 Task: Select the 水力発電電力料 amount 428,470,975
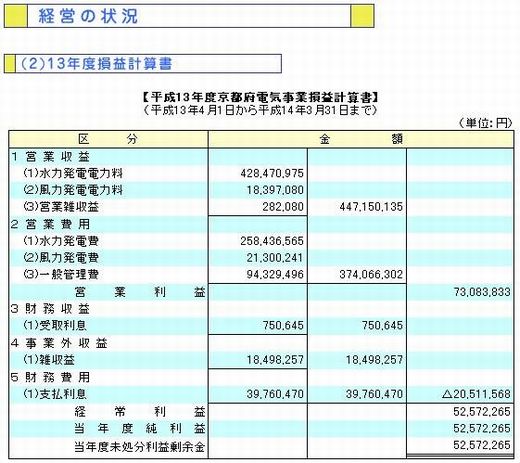272,173
